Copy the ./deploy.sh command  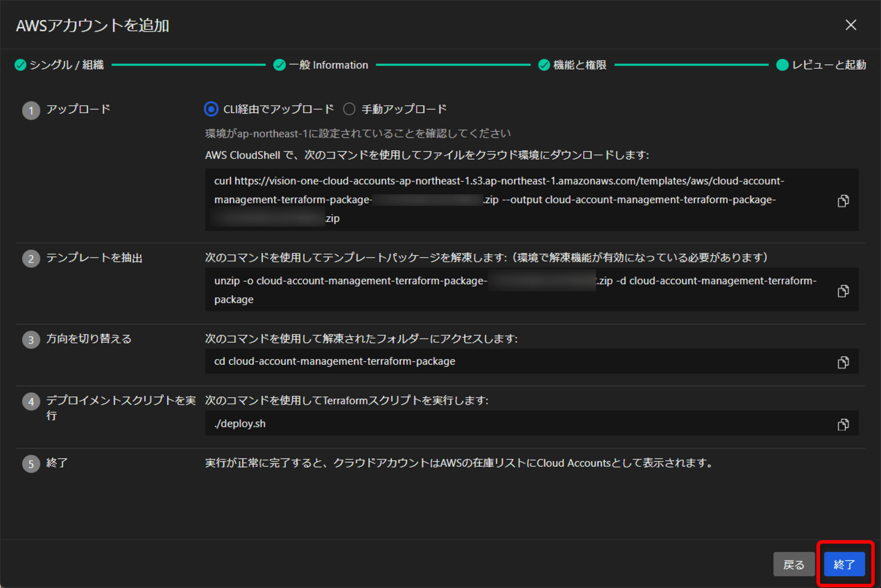tap(843, 424)
